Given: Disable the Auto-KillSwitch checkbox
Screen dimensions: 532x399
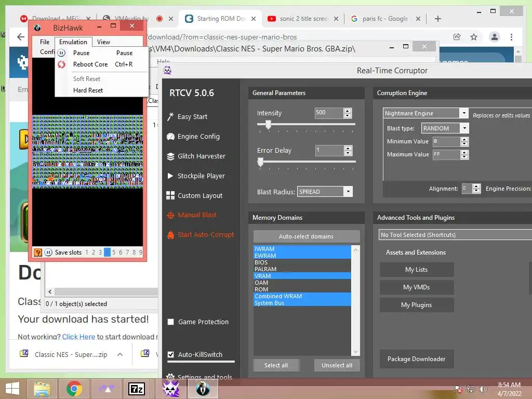Looking at the screenshot, I should [170, 354].
